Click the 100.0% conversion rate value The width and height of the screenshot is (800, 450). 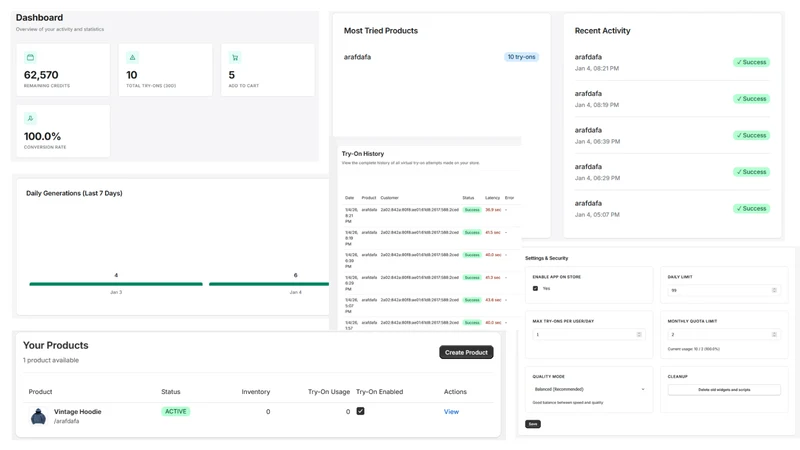(x=42, y=136)
